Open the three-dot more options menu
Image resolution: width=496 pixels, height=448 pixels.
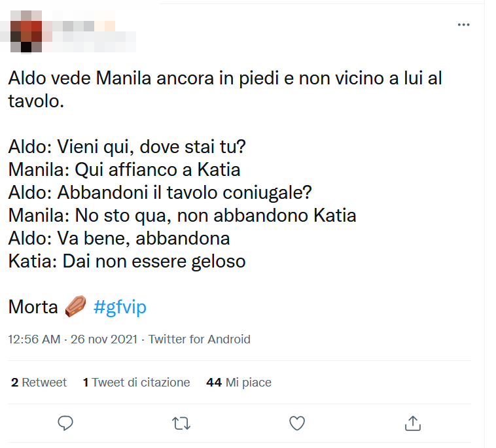coord(464,25)
